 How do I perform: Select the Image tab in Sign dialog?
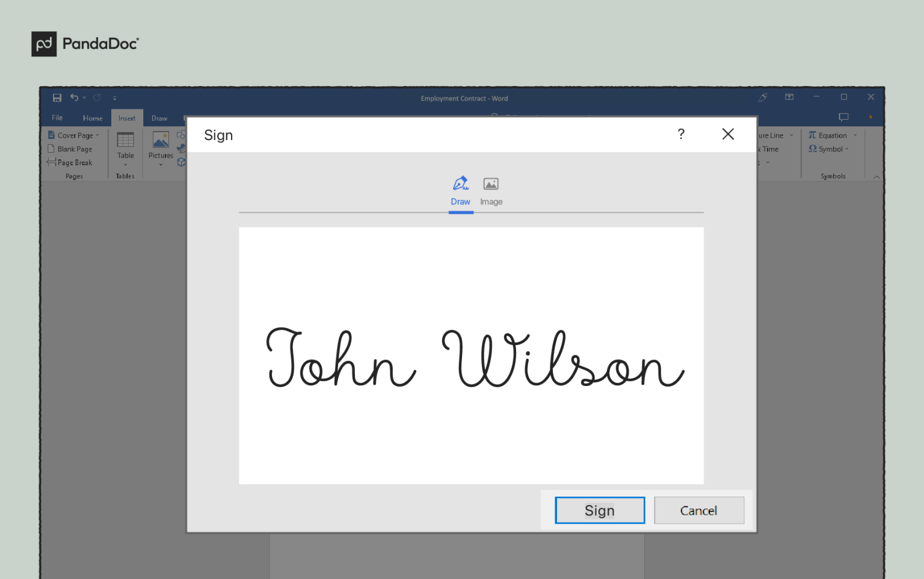pos(491,192)
